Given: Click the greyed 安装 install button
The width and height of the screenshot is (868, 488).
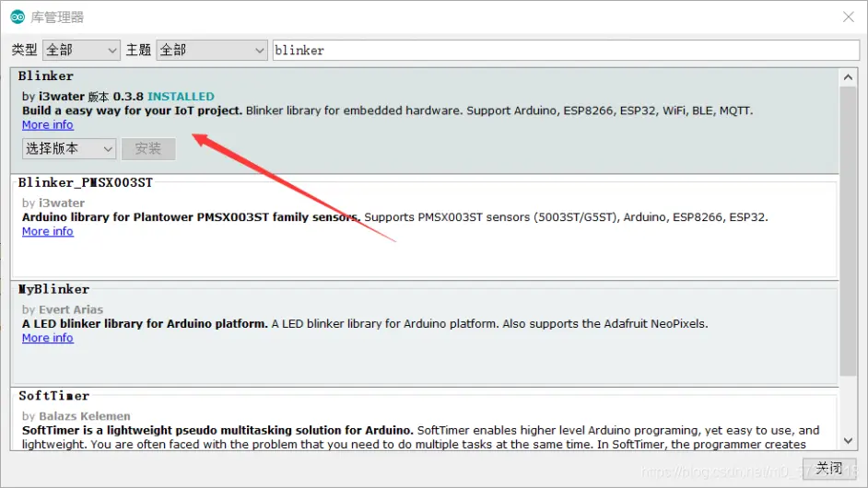Looking at the screenshot, I should tap(148, 149).
